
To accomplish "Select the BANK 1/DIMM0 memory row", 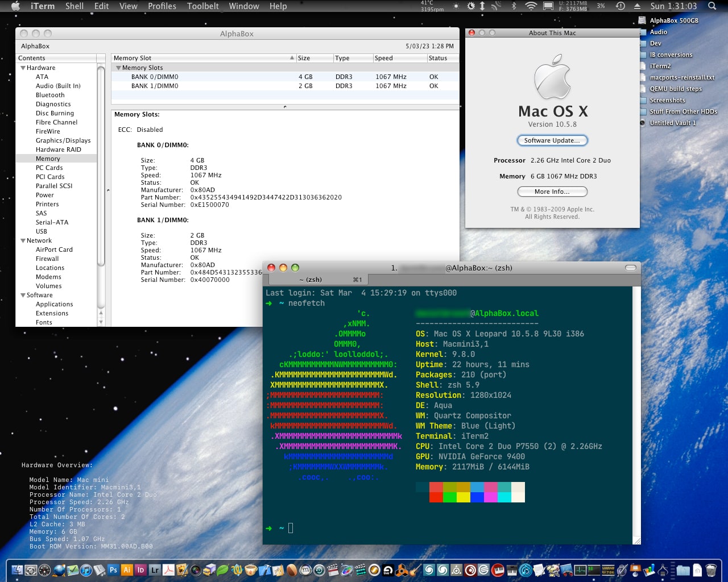I will 155,86.
